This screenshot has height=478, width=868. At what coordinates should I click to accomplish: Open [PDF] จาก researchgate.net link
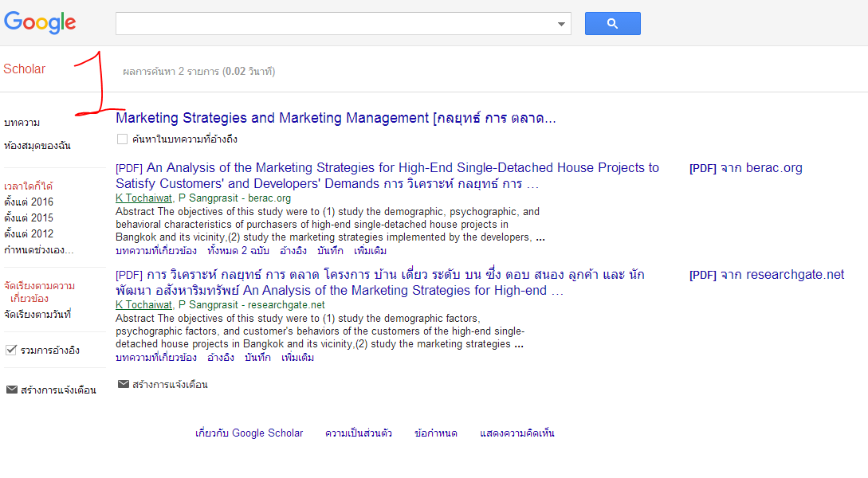767,274
